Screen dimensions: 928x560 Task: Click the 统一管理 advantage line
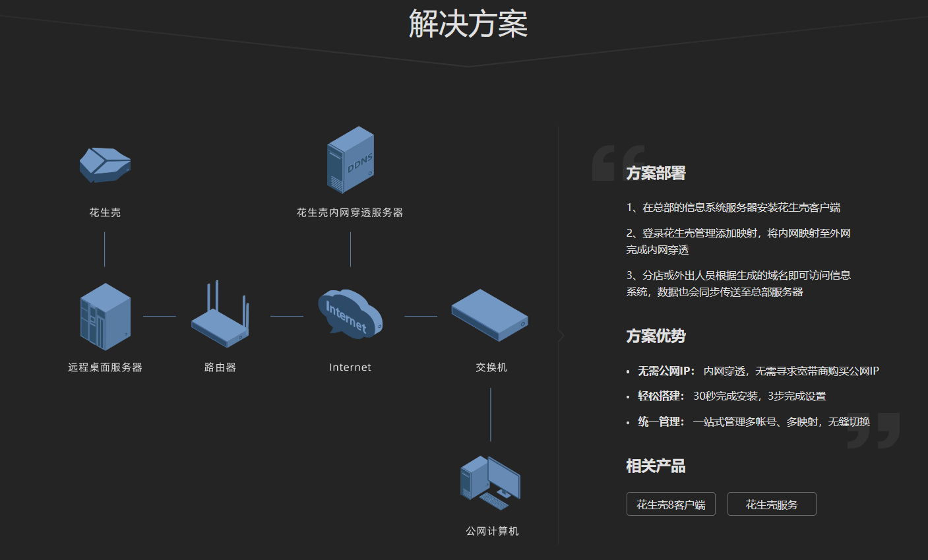coord(754,421)
